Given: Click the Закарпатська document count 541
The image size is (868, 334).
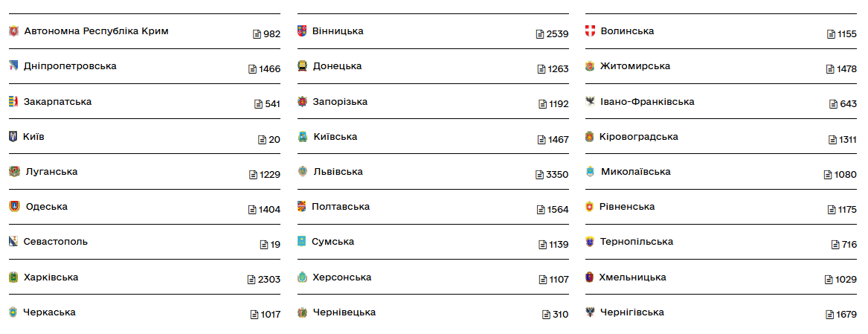Looking at the screenshot, I should (x=272, y=104).
